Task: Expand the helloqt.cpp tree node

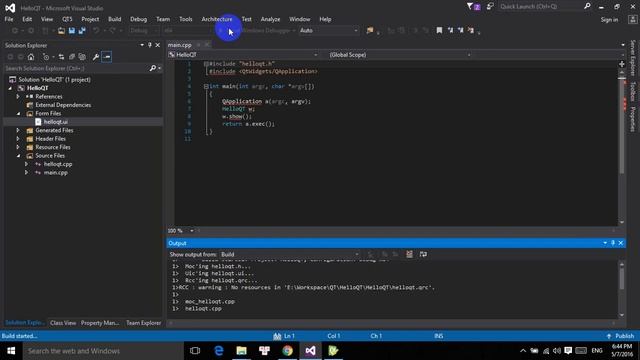Action: [x=27, y=164]
